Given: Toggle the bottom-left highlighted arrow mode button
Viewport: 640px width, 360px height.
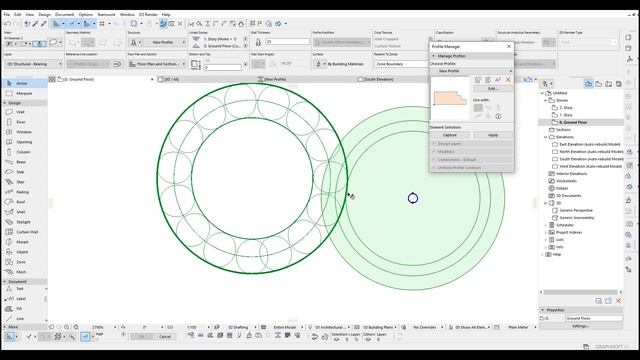Looking at the screenshot, I should click(9, 337).
